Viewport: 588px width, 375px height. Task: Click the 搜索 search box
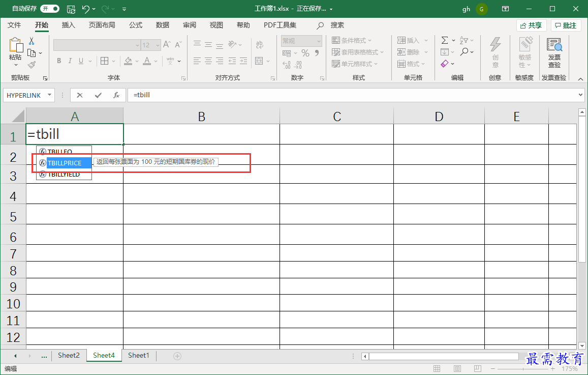(x=337, y=25)
